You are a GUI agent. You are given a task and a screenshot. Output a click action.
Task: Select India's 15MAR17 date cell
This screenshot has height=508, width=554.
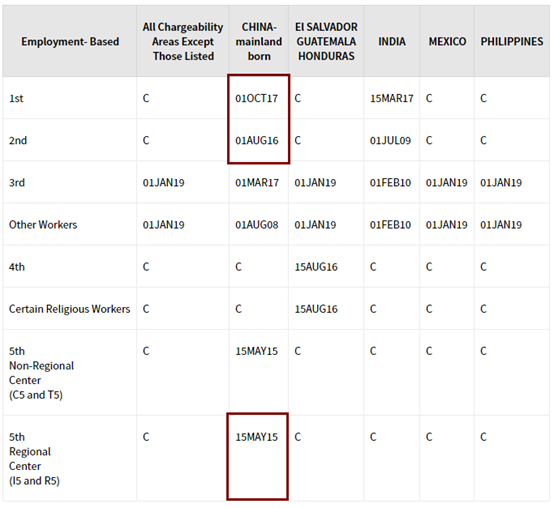pyautogui.click(x=391, y=98)
